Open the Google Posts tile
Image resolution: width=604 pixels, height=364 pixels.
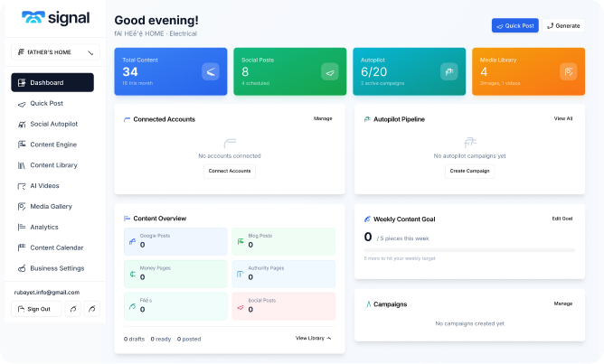point(175,241)
